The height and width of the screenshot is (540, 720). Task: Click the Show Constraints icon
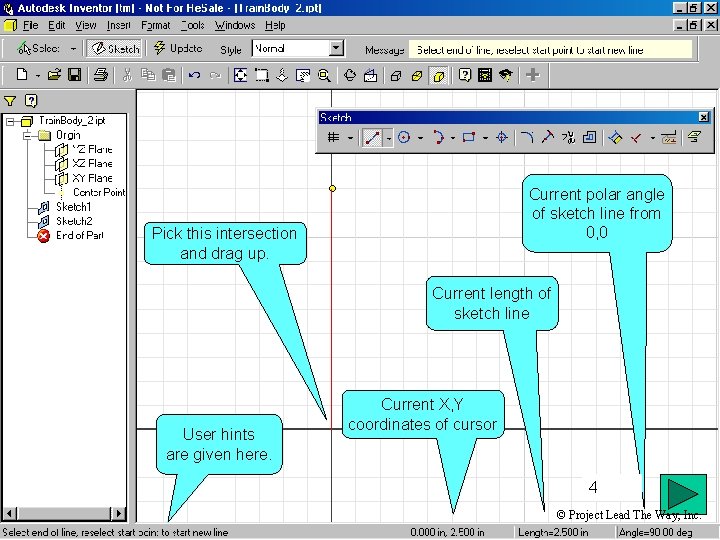pos(669,137)
